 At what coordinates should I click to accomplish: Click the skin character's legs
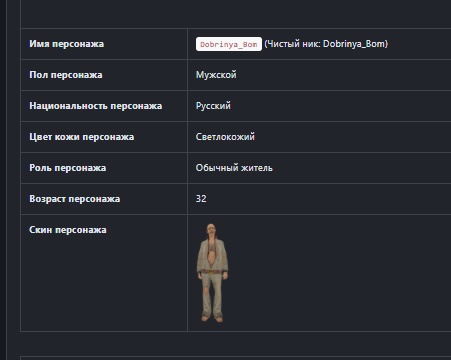coord(212,297)
